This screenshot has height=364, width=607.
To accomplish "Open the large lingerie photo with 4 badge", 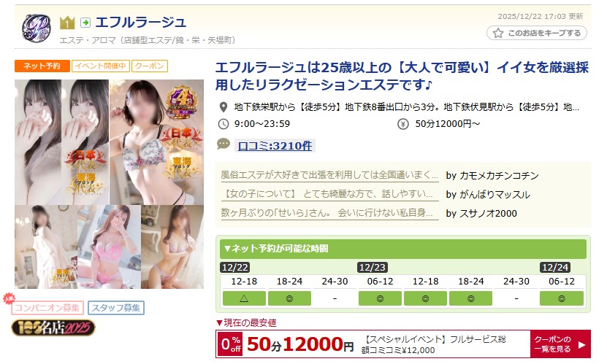I will point(156,142).
